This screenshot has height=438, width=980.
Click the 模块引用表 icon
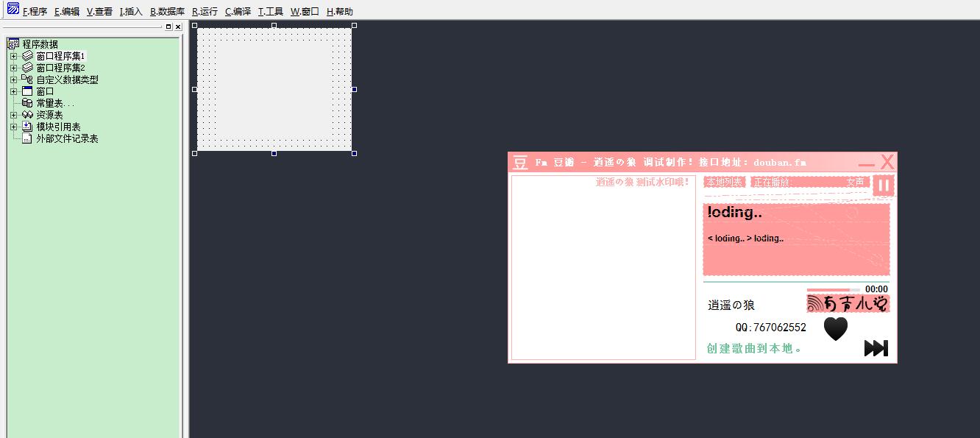click(27, 127)
